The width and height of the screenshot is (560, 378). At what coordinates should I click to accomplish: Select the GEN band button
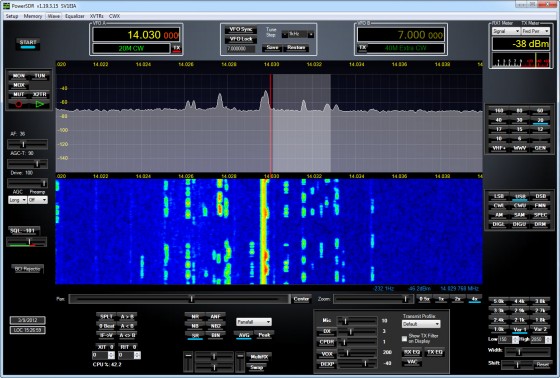(540, 148)
